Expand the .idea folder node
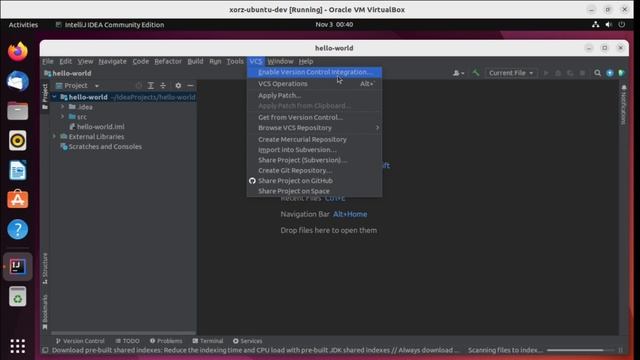 [62, 107]
